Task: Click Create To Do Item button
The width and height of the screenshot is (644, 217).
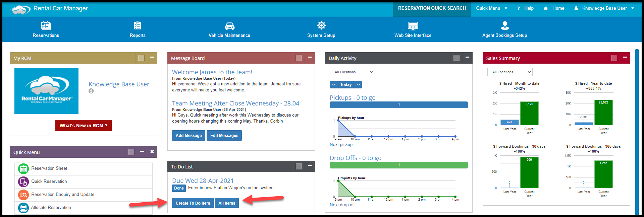Action: (193, 203)
